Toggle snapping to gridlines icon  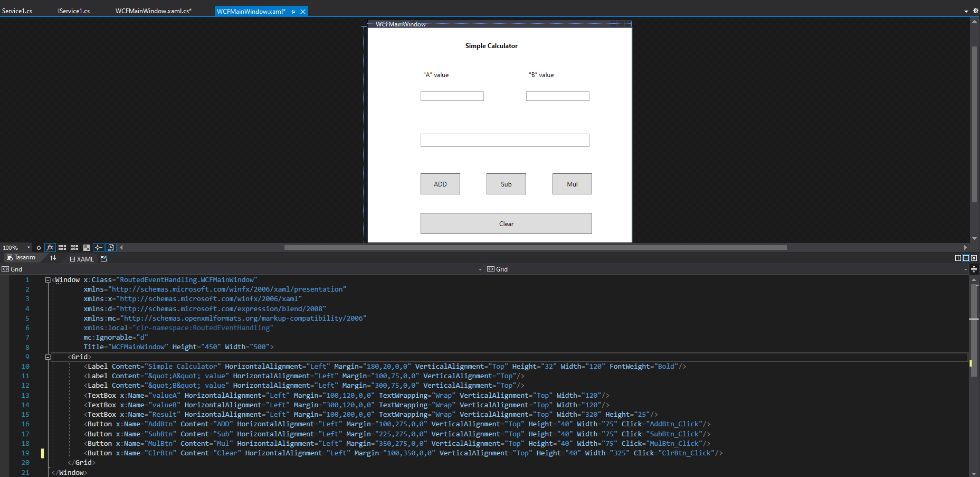click(x=74, y=247)
